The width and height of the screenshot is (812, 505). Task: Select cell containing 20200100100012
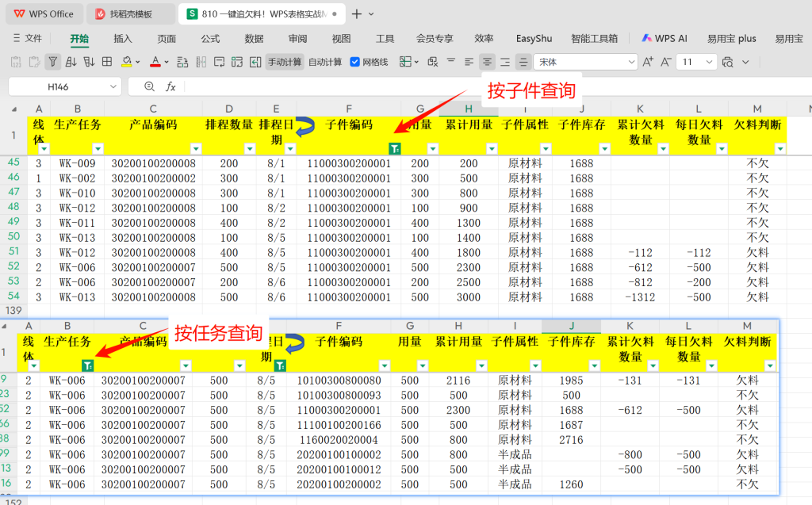tap(339, 470)
